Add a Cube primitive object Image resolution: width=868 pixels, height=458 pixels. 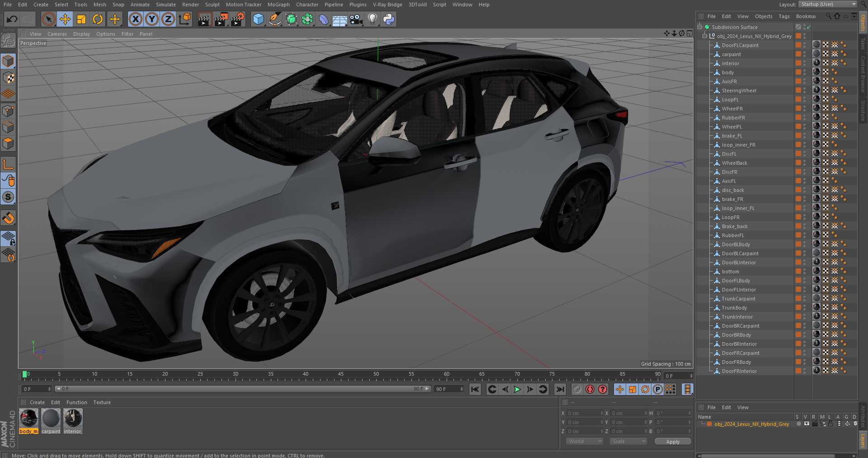pos(258,19)
